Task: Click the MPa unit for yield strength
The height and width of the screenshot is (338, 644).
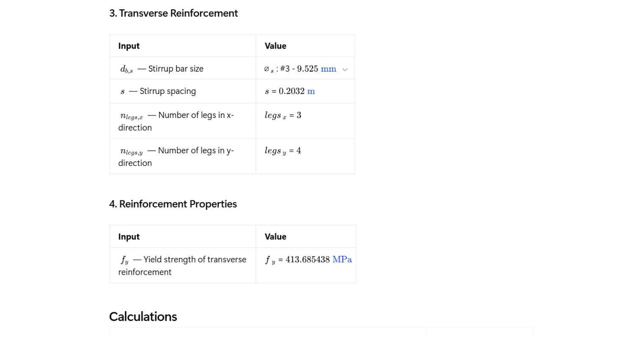Action: tap(342, 259)
